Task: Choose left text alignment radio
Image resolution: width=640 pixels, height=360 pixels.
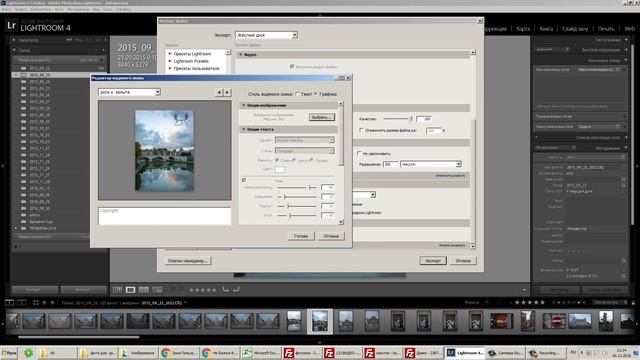Action: point(277,160)
